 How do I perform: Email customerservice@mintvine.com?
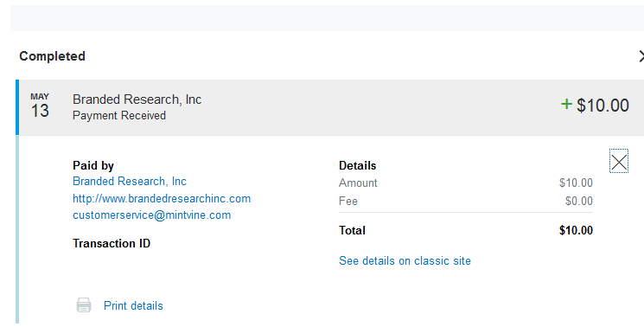(x=151, y=215)
